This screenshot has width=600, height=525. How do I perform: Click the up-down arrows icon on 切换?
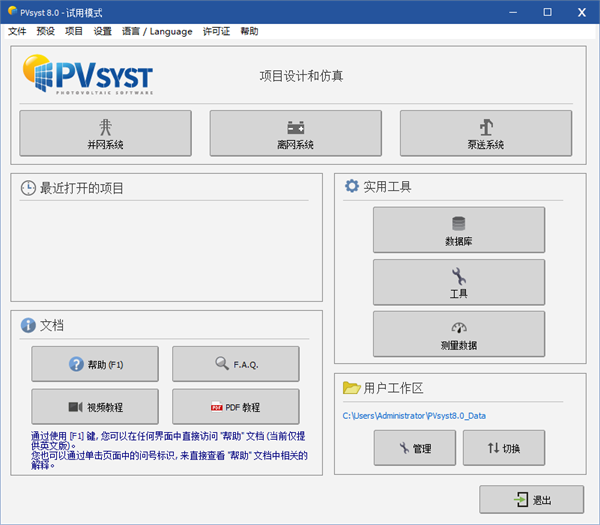coord(493,448)
